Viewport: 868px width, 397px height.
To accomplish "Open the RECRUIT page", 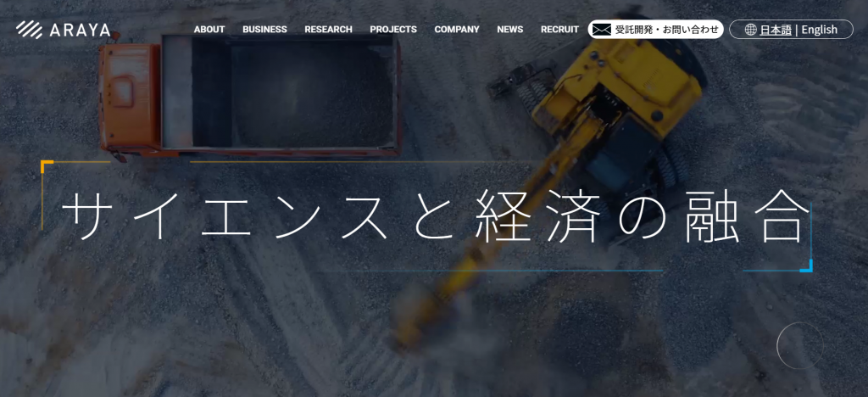I will 559,30.
